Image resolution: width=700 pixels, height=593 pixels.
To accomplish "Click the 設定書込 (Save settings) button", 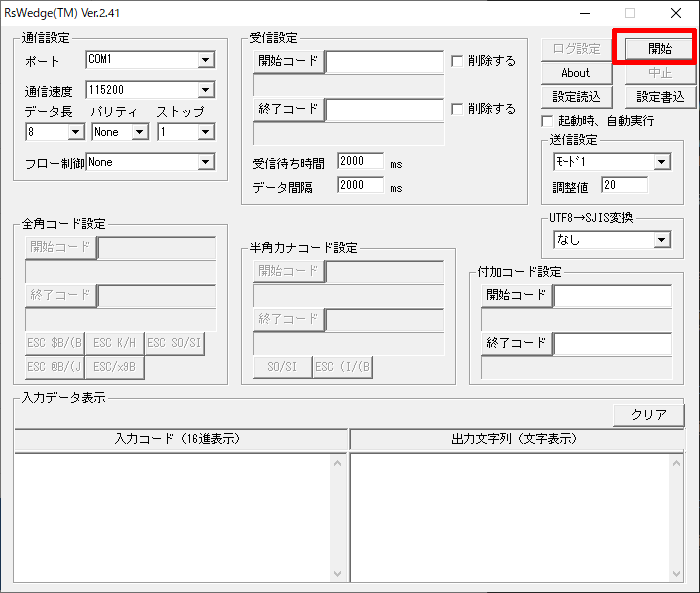I will pyautogui.click(x=660, y=97).
